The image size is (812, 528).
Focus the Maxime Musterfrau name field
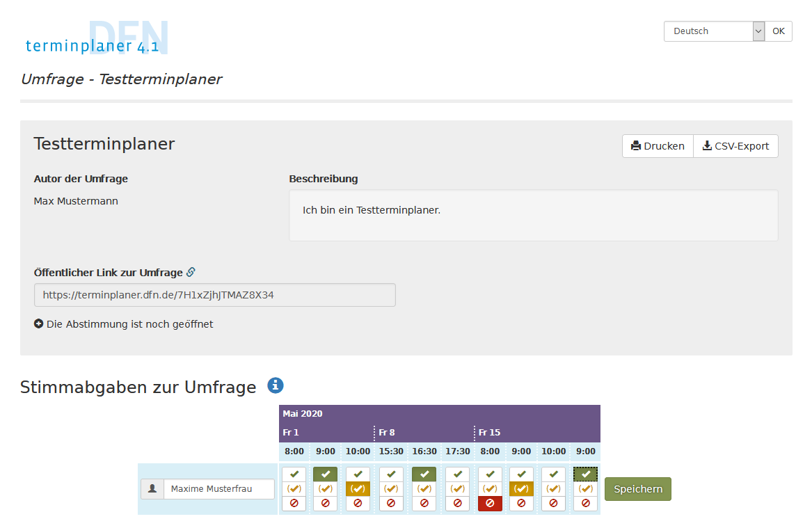[x=219, y=489]
